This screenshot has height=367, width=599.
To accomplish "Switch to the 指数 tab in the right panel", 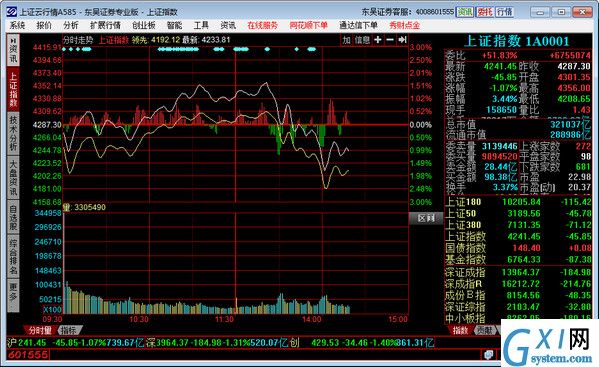I will (460, 330).
